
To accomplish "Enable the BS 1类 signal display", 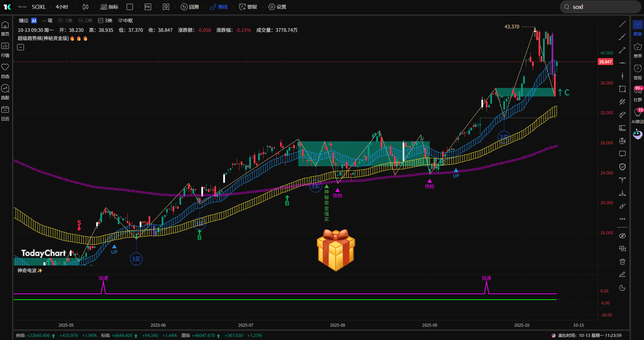I will [x=65, y=21].
